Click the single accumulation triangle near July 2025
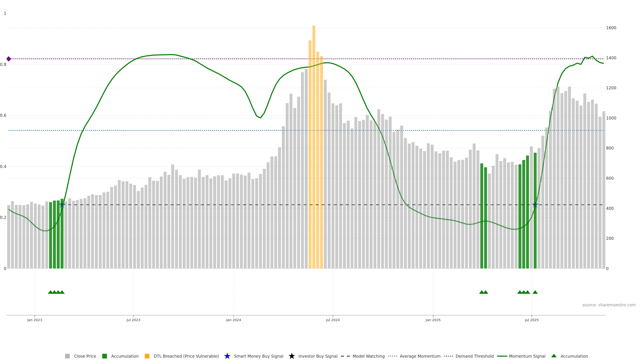644x362 pixels. click(x=535, y=292)
